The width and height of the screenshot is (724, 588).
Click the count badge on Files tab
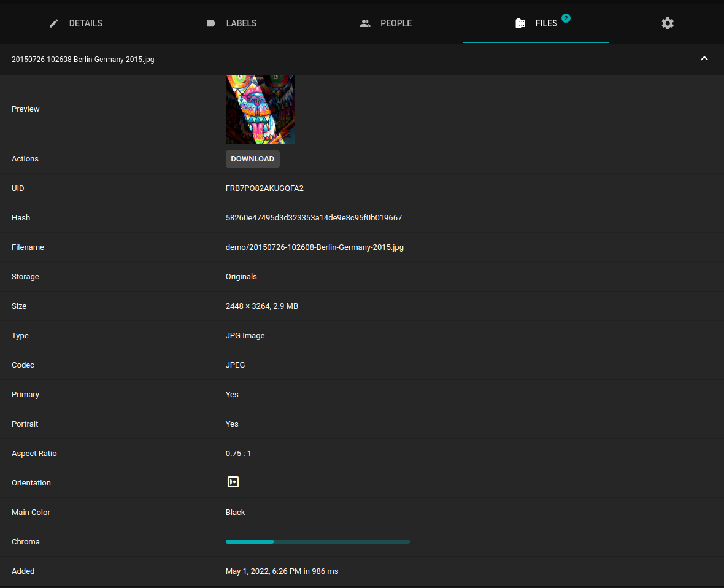(x=566, y=18)
